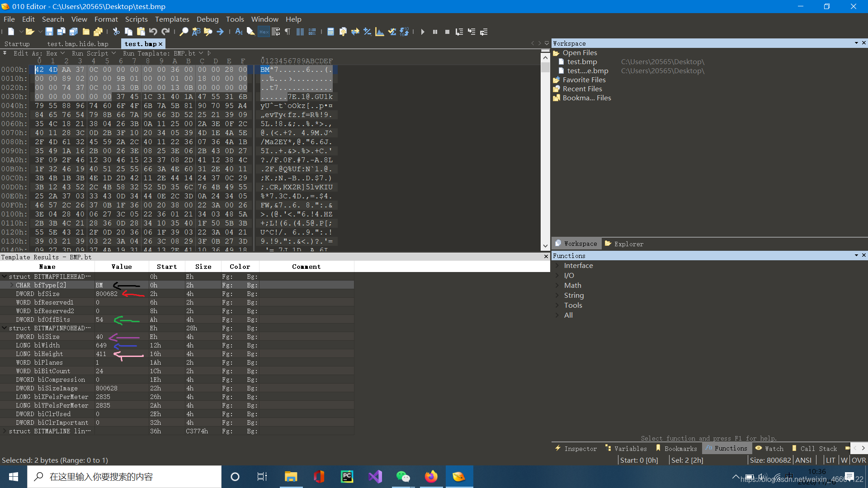Click the hex editor vertical scrollbar down arrow

[x=545, y=246]
